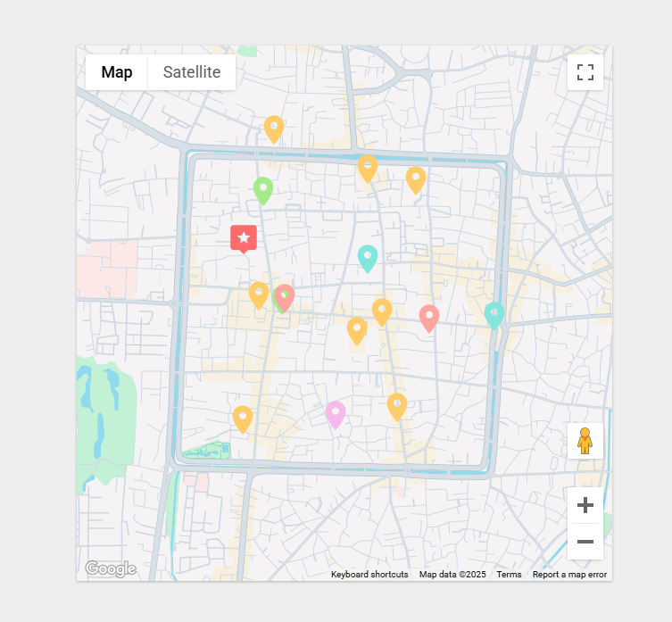Click the teal pin in the square's center
Screen dimensions: 672x622
click(368, 259)
